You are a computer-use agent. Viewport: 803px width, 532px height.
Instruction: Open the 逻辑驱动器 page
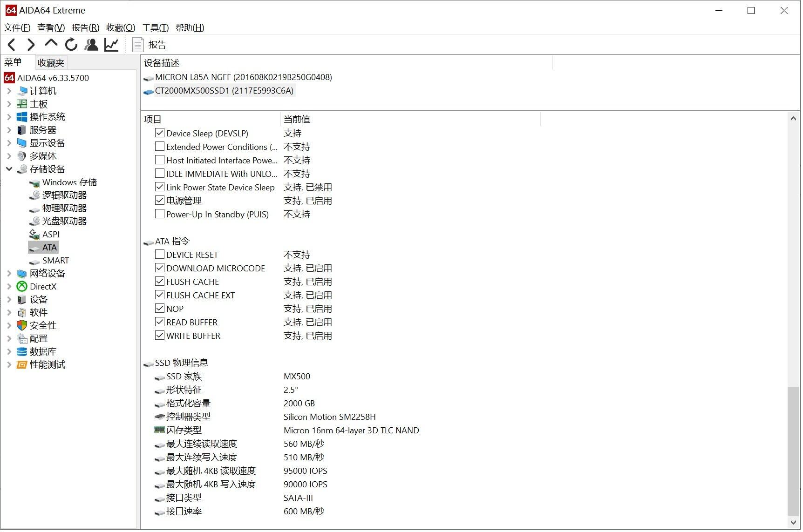[x=65, y=195]
